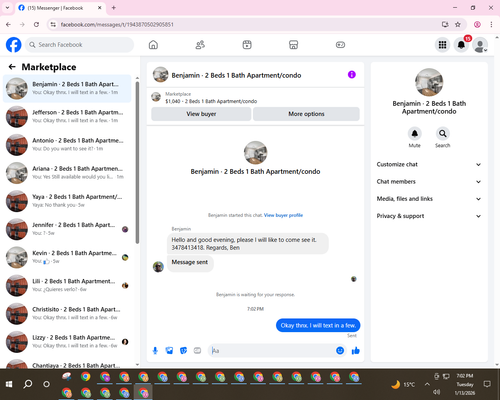Open the account profile avatar menu
This screenshot has width=500, height=400.
pyautogui.click(x=480, y=45)
